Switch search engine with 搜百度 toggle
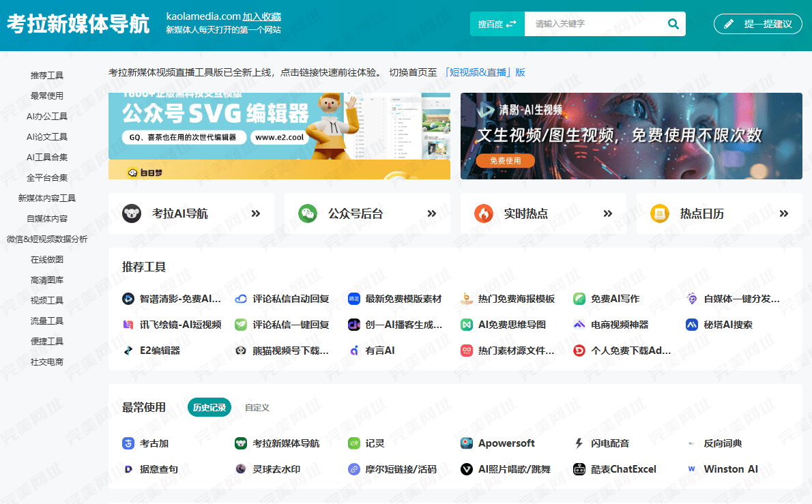 tap(497, 24)
